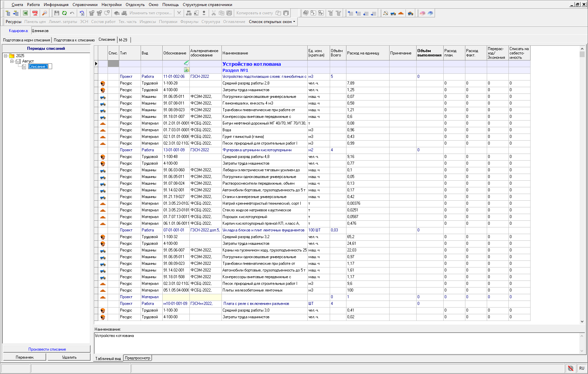Open the Справочники menu
This screenshot has height=374, width=588.
pyautogui.click(x=85, y=5)
